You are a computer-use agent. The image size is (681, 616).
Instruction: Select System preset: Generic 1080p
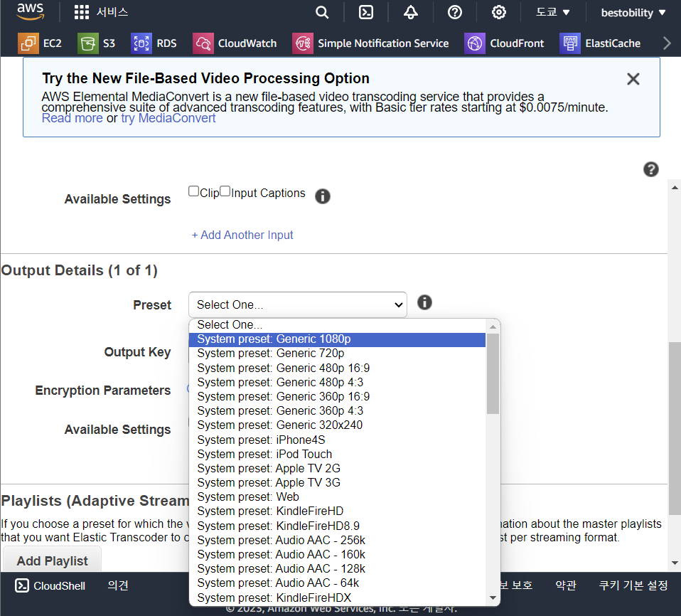click(337, 339)
